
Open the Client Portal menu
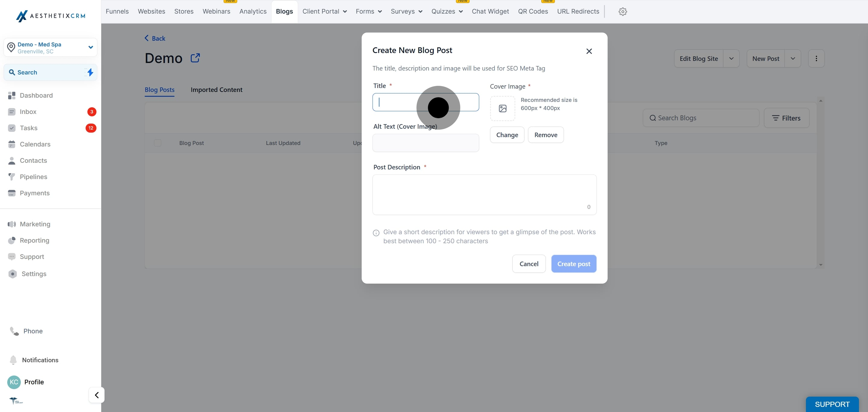click(x=324, y=11)
